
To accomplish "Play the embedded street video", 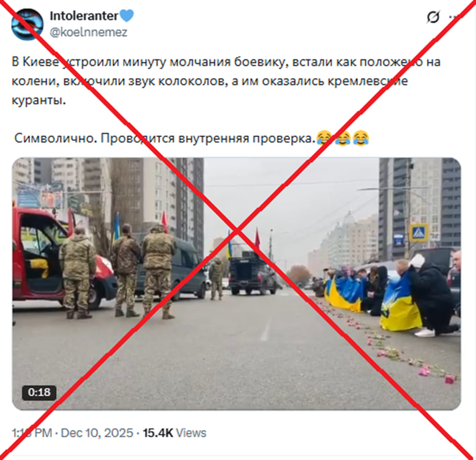I will (x=237, y=284).
